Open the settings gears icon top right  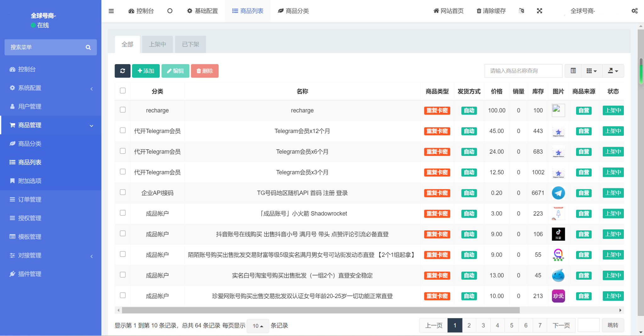(635, 11)
